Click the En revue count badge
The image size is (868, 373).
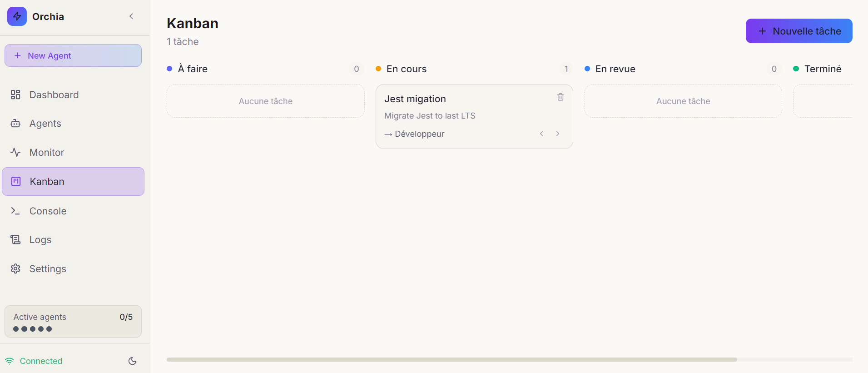click(x=774, y=69)
